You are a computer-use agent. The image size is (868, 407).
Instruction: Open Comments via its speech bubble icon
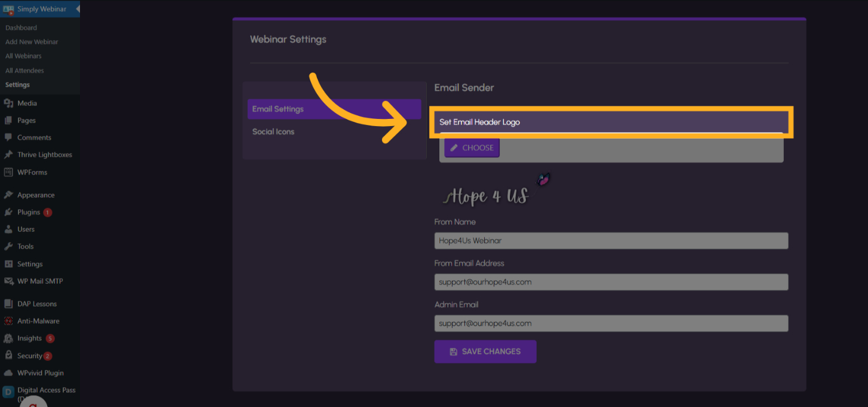pyautogui.click(x=8, y=137)
